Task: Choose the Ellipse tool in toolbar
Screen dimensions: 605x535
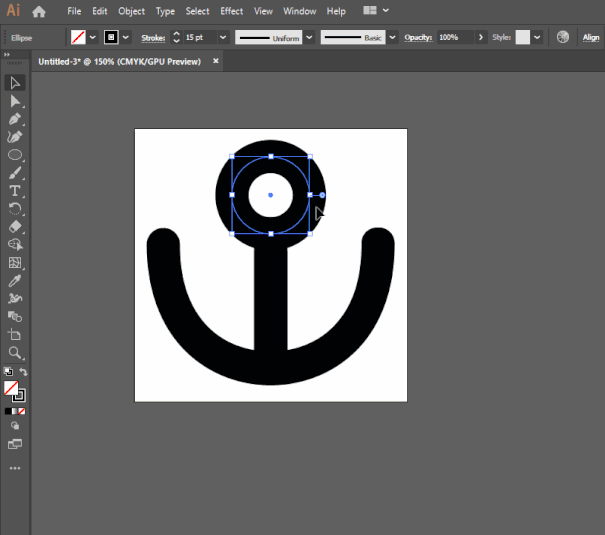Action: point(15,155)
